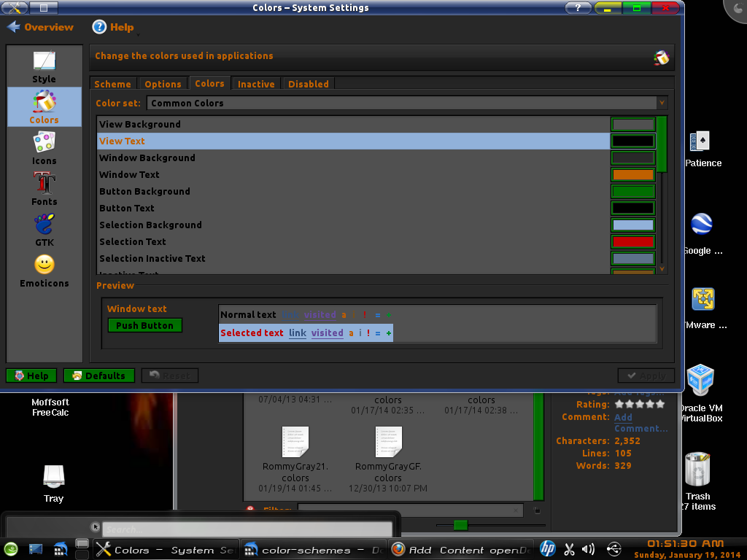The height and width of the screenshot is (560, 747).
Task: Click the preview Push Button
Action: coord(145,325)
